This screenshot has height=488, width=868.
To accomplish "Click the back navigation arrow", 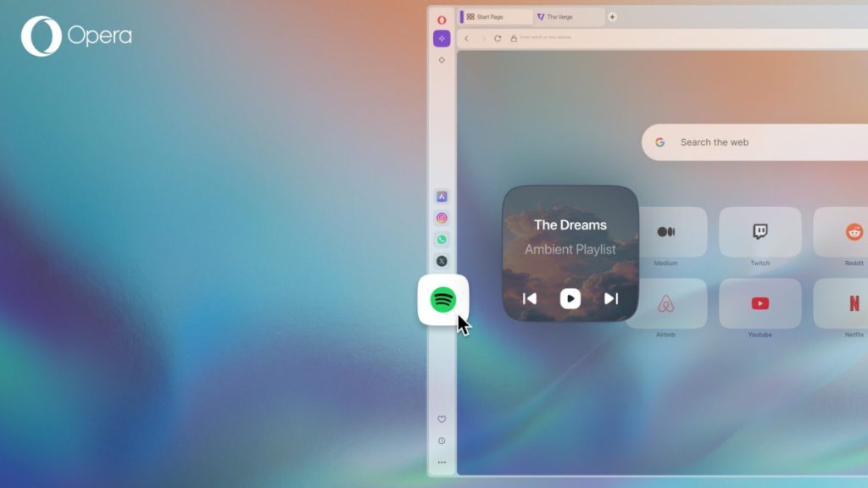I will [467, 37].
